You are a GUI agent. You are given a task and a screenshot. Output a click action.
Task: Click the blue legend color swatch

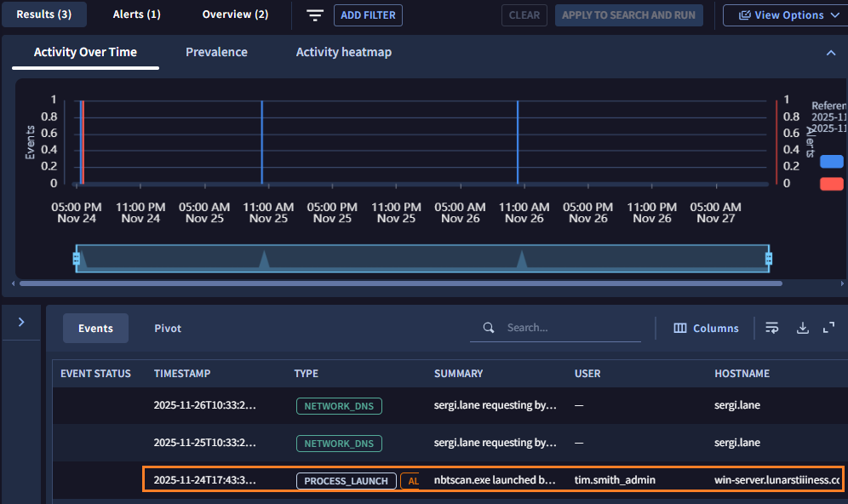click(831, 162)
